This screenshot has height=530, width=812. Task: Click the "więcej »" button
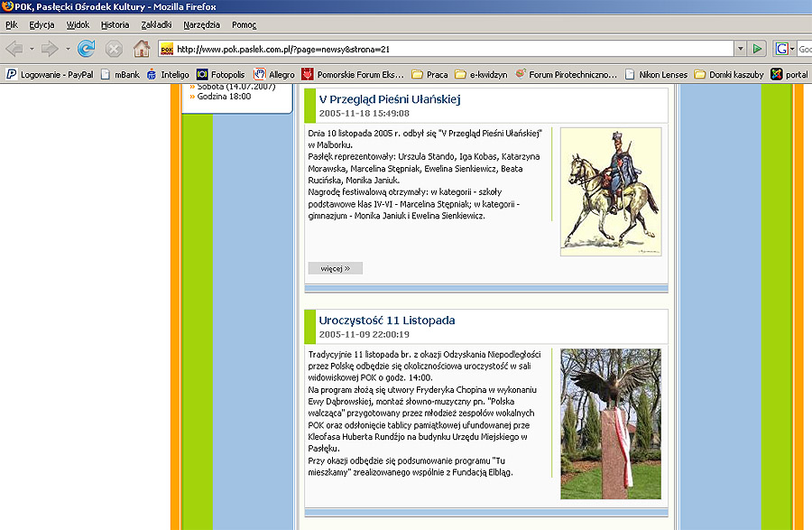(x=335, y=268)
